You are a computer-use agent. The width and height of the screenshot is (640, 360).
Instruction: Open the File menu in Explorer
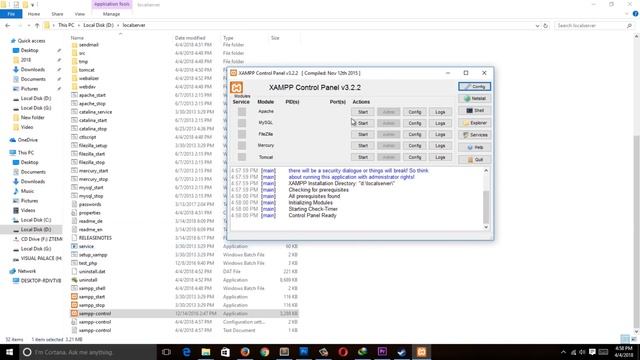coord(11,14)
